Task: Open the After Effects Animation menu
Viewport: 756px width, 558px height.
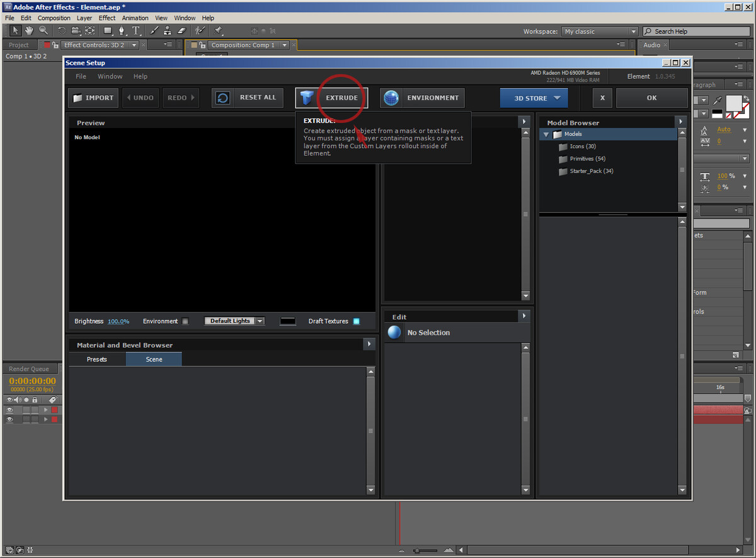Action: (x=135, y=18)
